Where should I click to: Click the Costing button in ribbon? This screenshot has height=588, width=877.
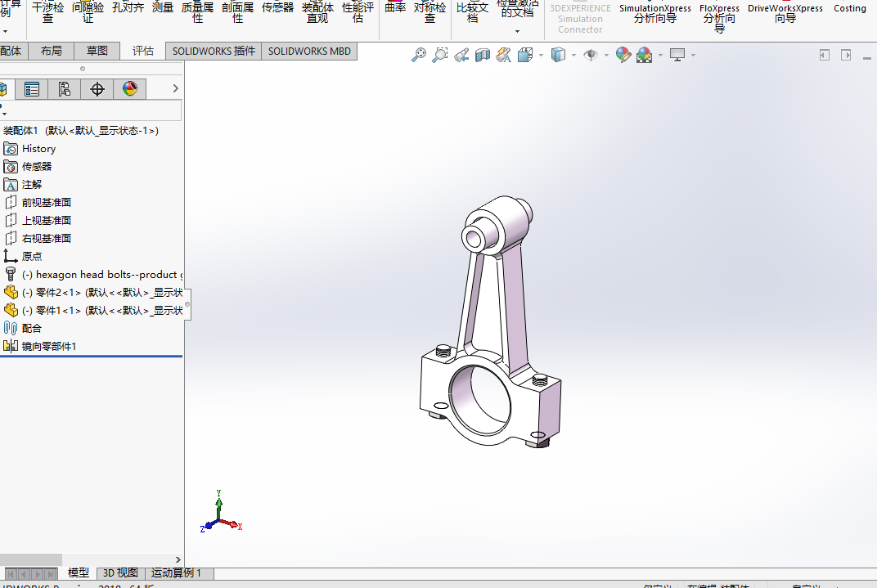tap(849, 8)
